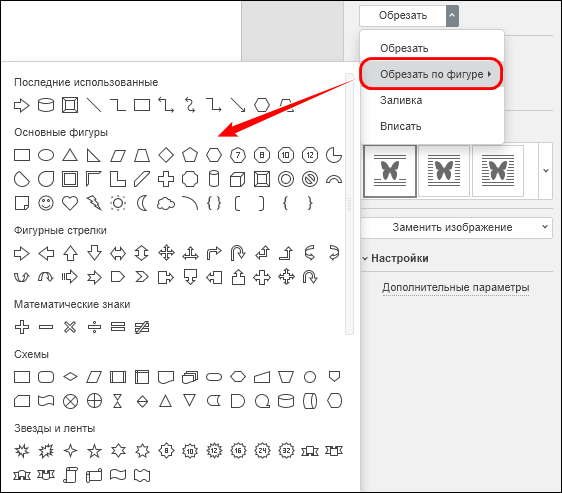Open Обрезать по фигуре submenu
The width and height of the screenshot is (562, 493).
[x=432, y=74]
